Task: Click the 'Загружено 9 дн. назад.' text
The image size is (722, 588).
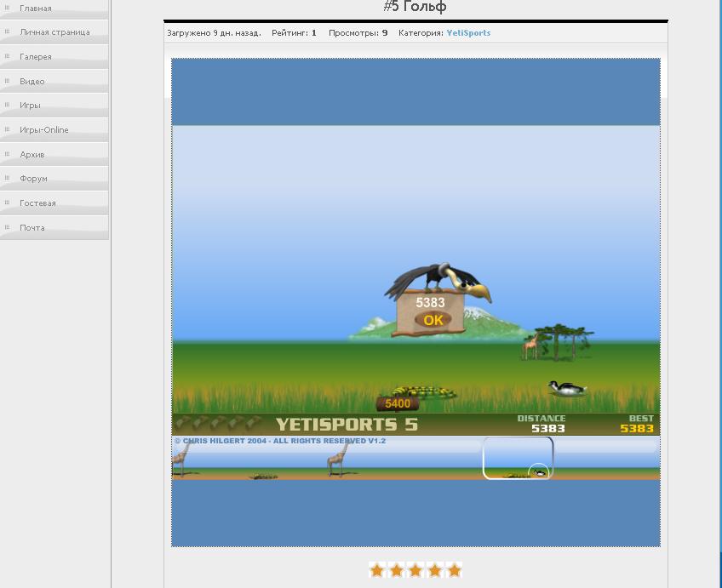Action: point(214,32)
